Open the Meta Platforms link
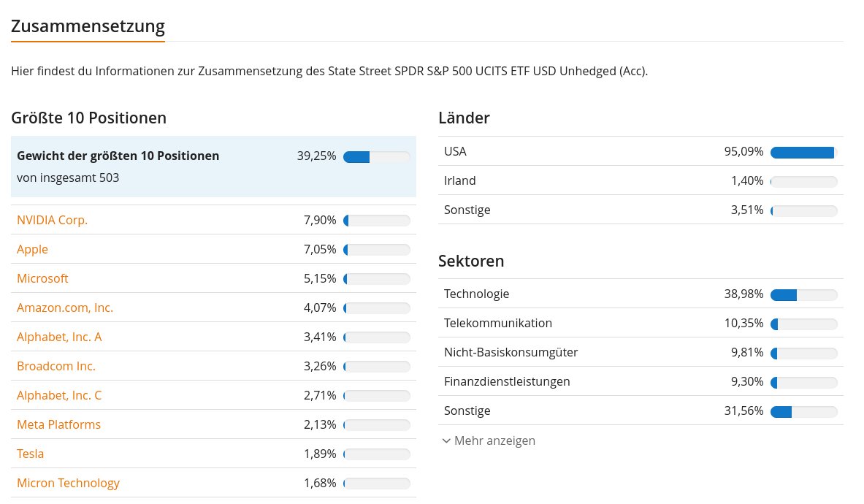 point(59,424)
